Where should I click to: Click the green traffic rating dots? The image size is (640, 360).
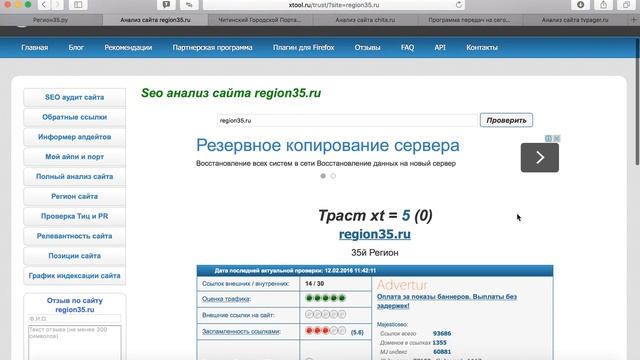[x=325, y=298]
